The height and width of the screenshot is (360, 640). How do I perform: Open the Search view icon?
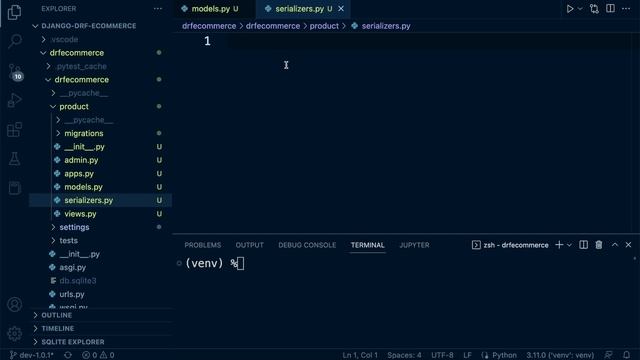click(x=15, y=41)
